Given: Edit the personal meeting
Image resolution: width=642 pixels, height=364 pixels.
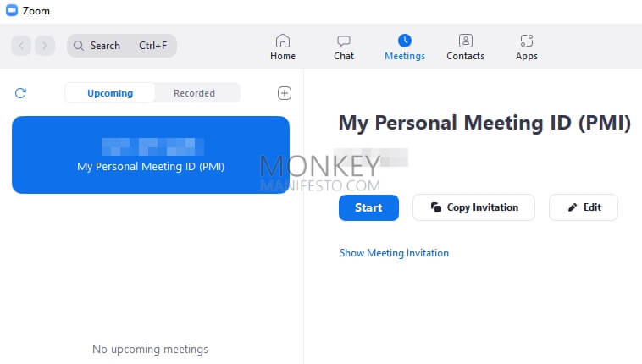Looking at the screenshot, I should click(584, 207).
